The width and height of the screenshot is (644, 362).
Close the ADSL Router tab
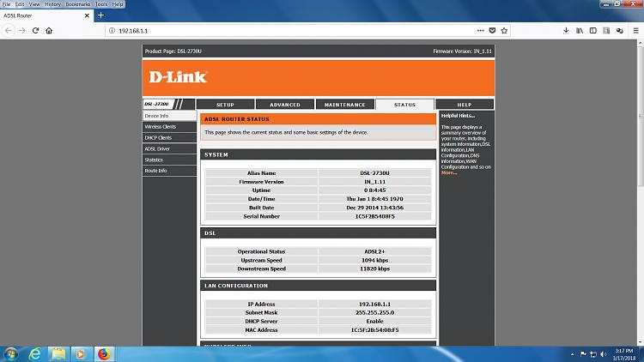(x=87, y=15)
